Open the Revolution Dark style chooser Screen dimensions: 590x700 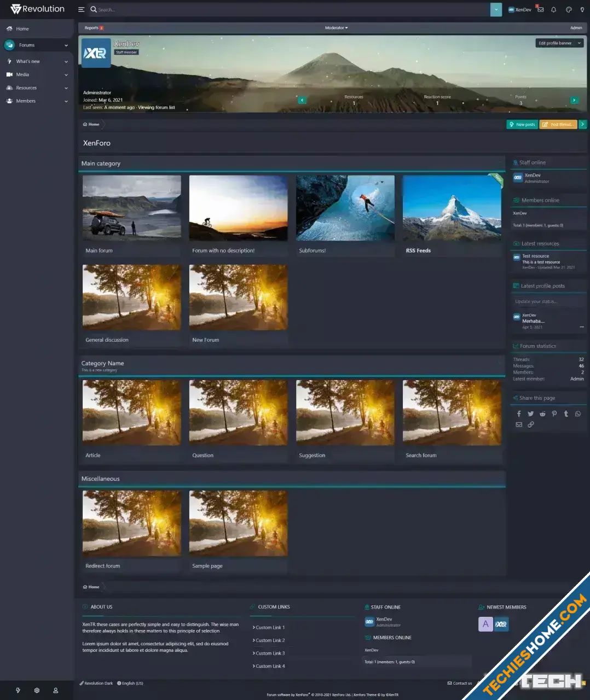96,683
